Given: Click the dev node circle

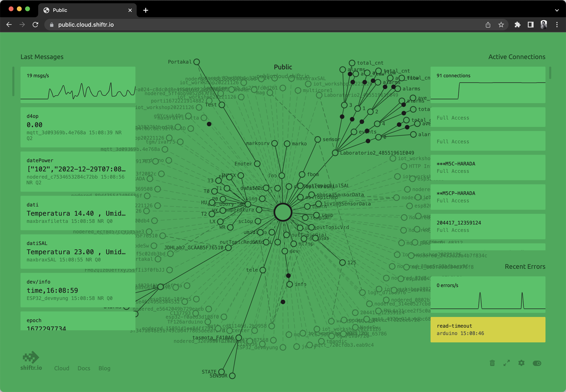Looking at the screenshot, I should [x=285, y=251].
